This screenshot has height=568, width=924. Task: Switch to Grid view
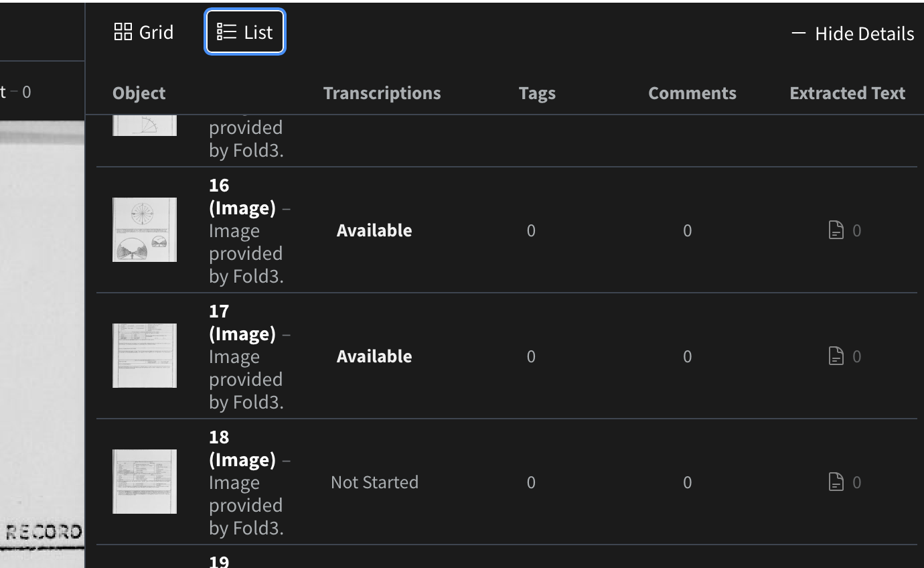point(144,32)
